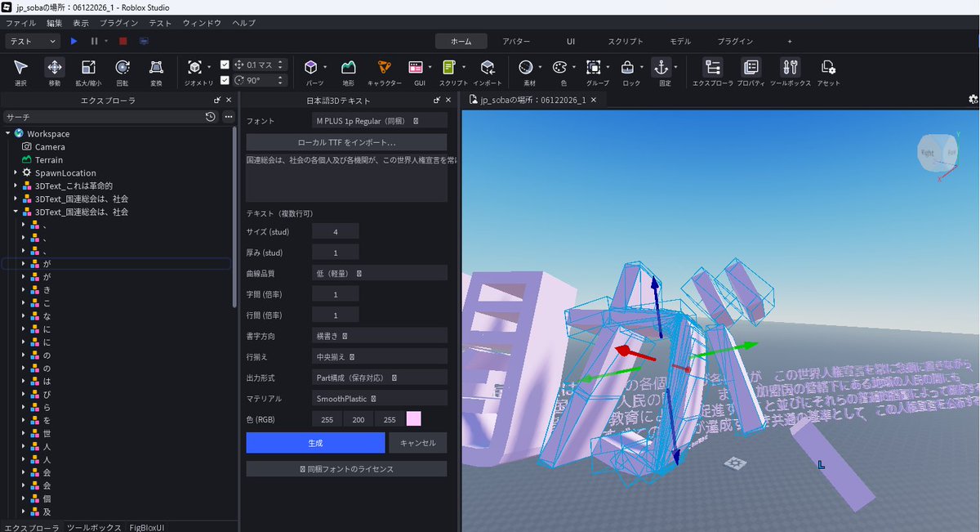Click the スクリプト toolbar icon
Viewport: 980px width, 532px height.
[448, 68]
